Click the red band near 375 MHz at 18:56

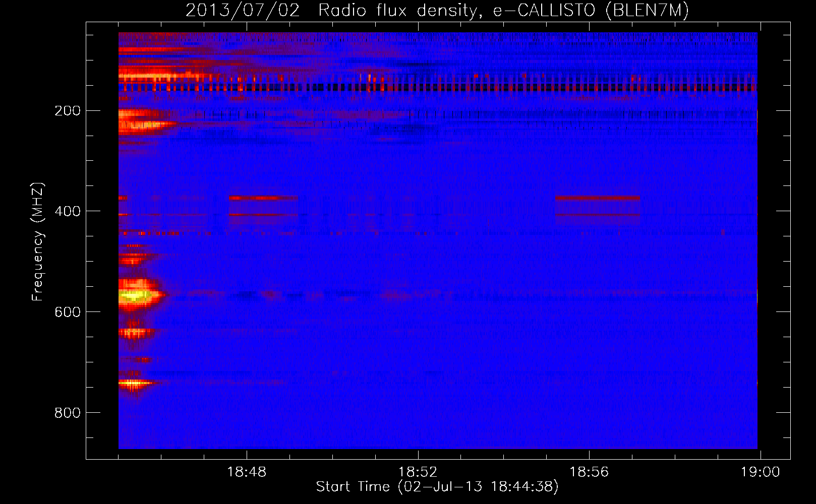pos(598,198)
